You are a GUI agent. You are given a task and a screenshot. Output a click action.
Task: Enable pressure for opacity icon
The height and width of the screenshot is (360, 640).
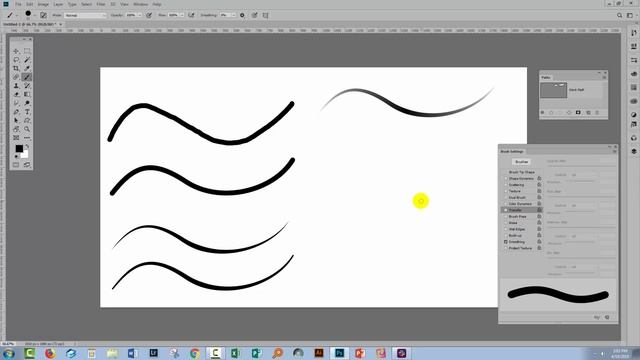pos(149,15)
